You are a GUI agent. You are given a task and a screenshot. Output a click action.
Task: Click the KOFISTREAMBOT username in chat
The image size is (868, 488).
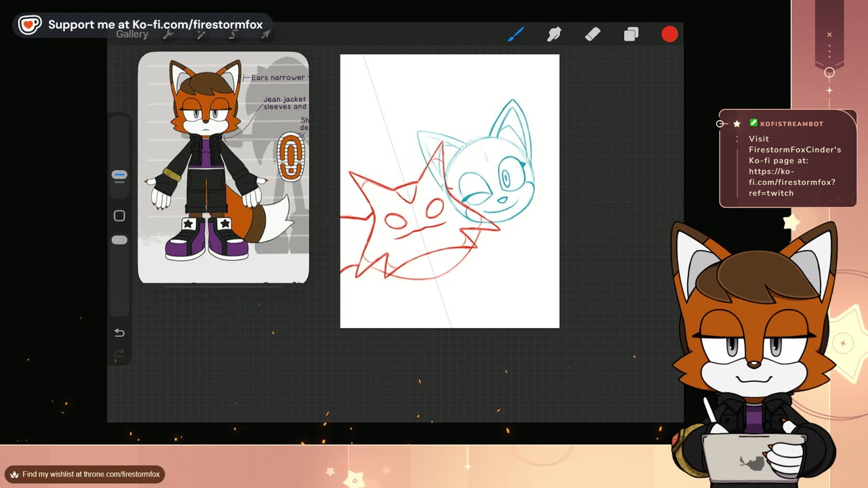pyautogui.click(x=791, y=123)
